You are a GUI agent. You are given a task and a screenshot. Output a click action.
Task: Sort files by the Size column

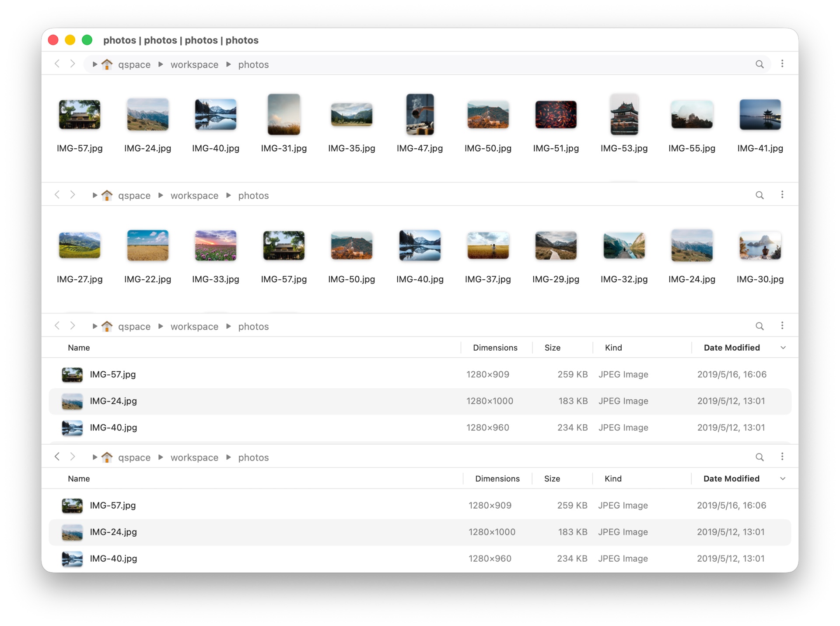click(552, 347)
